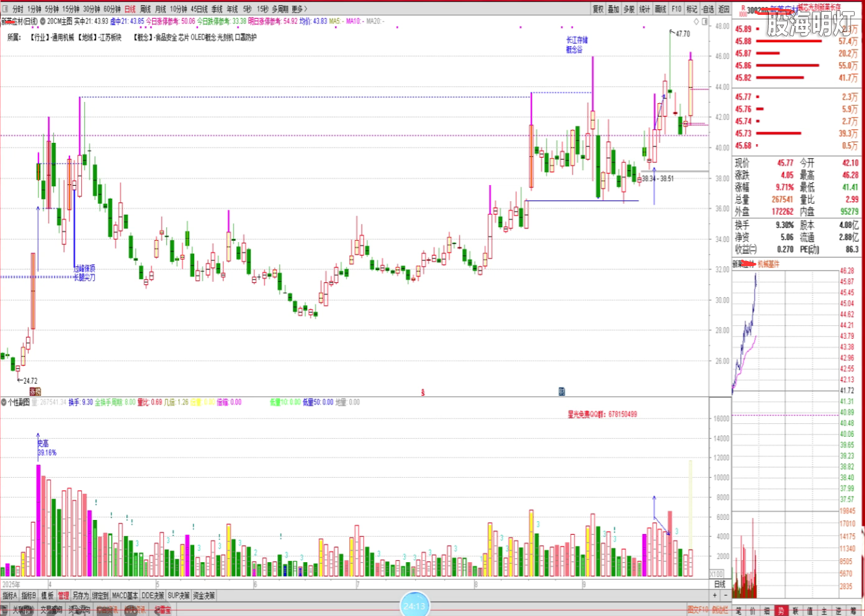Click the round icon before 个性副图 label
865x616 pixels.
pos(4,402)
